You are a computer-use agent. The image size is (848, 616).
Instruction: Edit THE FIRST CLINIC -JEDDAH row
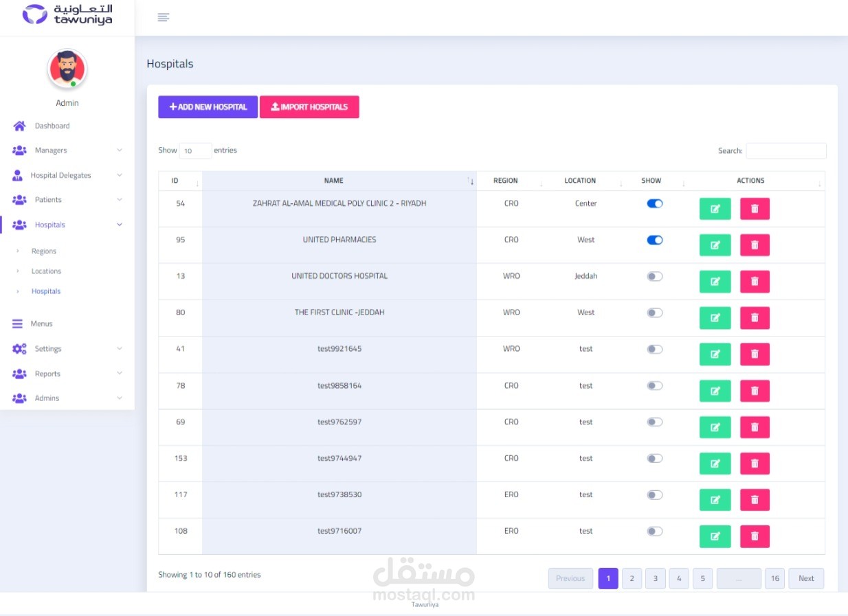point(715,318)
